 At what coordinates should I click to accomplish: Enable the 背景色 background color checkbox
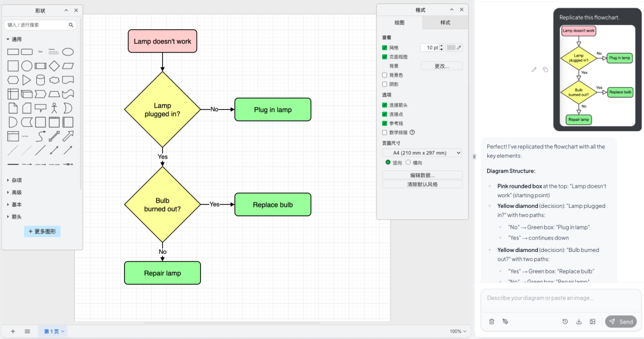385,75
